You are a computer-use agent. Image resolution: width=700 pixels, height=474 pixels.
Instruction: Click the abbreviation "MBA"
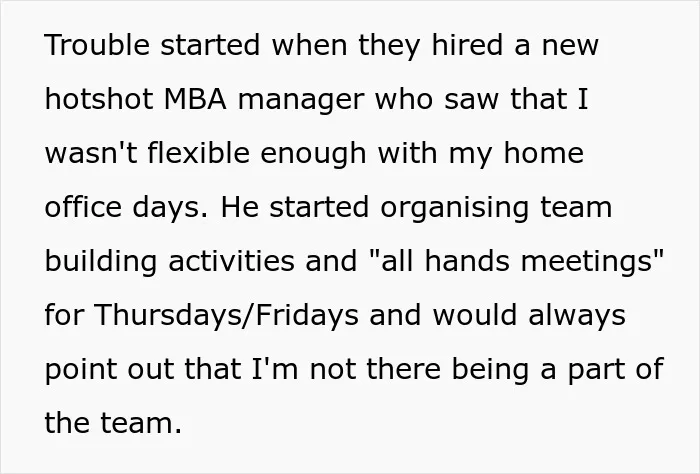(196, 99)
